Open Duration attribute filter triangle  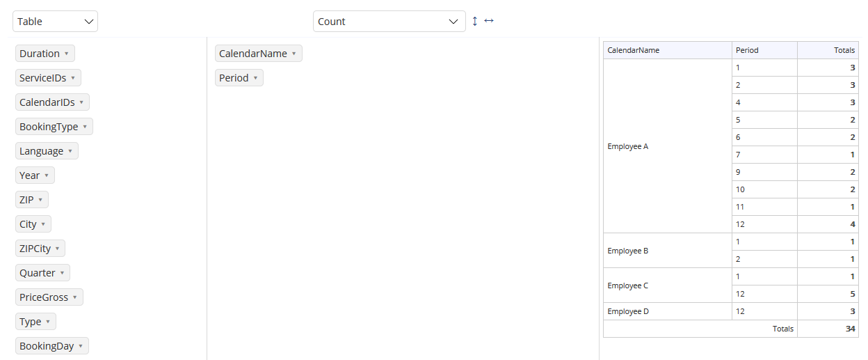click(x=66, y=54)
